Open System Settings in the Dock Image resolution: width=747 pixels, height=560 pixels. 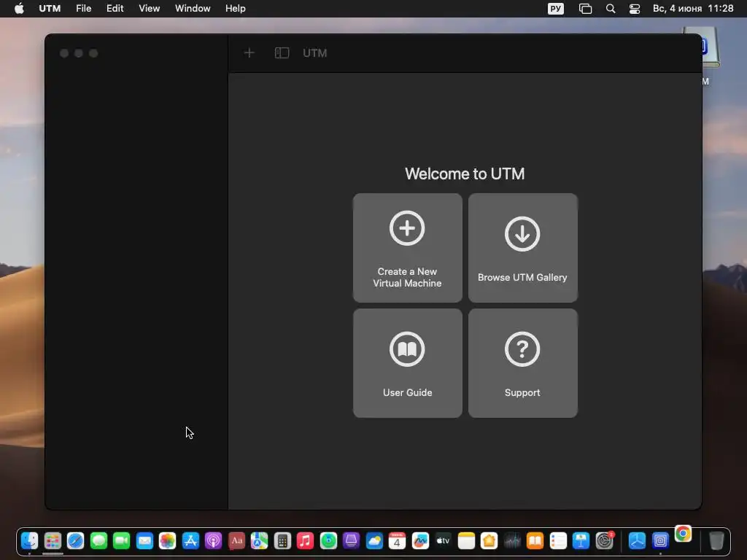coord(604,541)
